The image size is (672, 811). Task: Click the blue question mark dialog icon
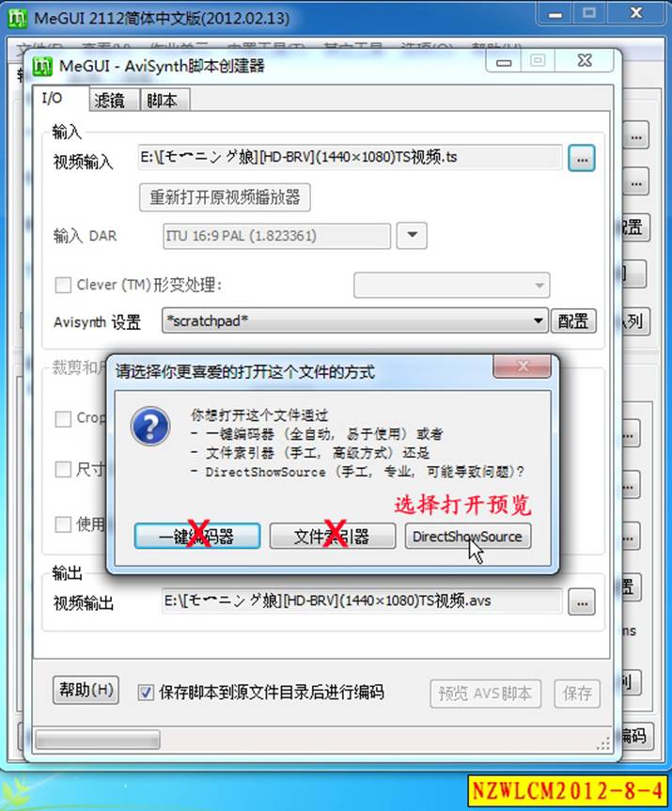[x=150, y=427]
